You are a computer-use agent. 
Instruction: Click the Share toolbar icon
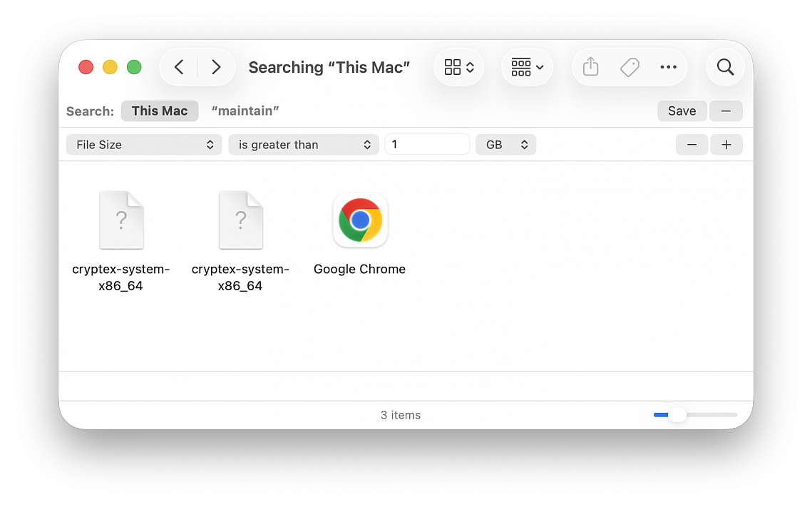pyautogui.click(x=590, y=67)
